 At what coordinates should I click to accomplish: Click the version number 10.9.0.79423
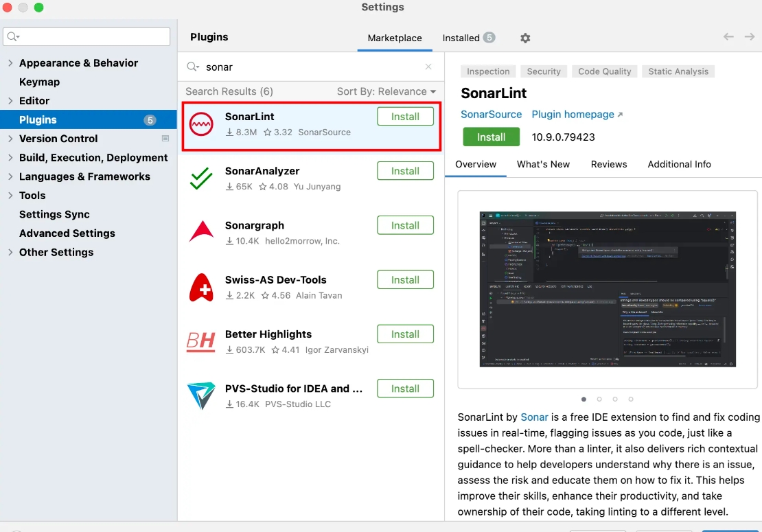pos(563,137)
